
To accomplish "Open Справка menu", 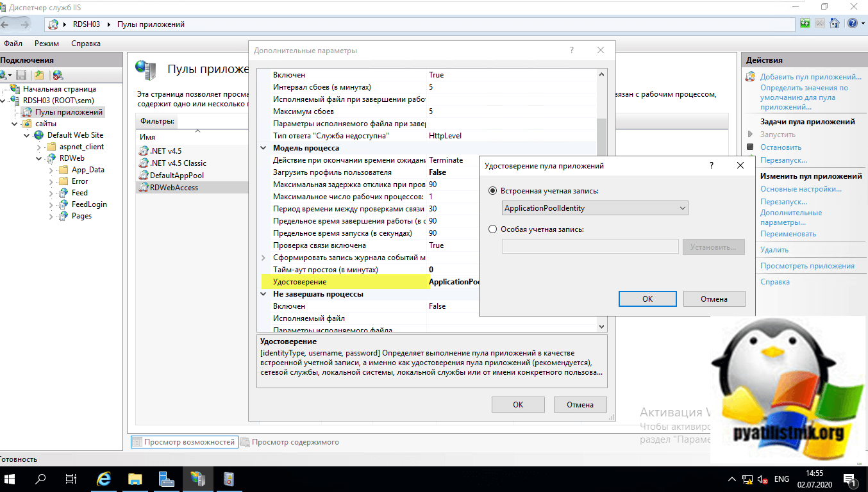I will point(85,44).
